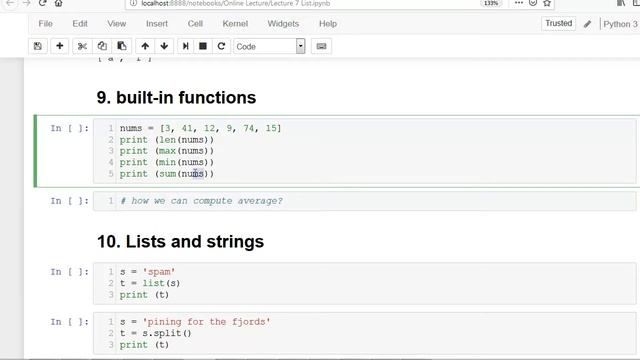
Task: Open the Edit menu
Action: [80, 24]
